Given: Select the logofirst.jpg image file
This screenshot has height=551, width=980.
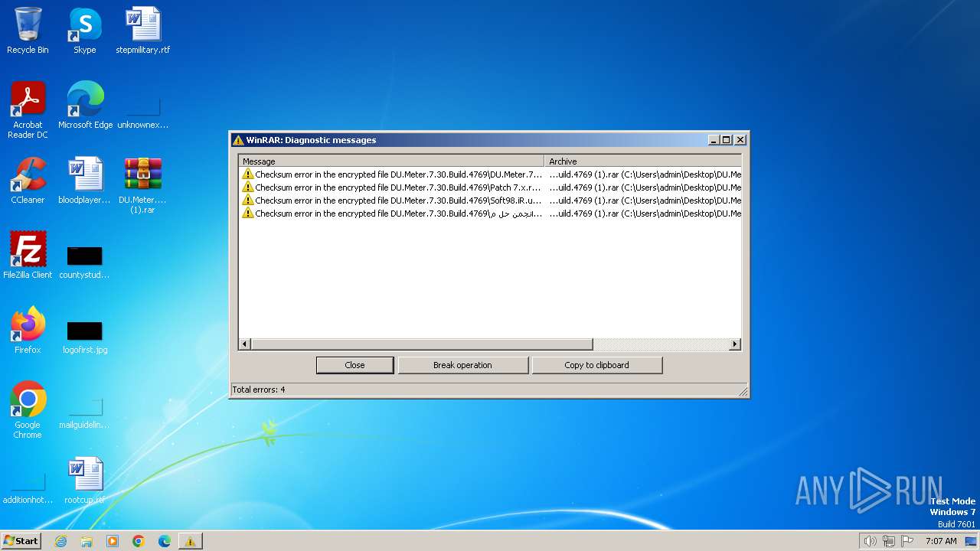Looking at the screenshot, I should coord(85,337).
